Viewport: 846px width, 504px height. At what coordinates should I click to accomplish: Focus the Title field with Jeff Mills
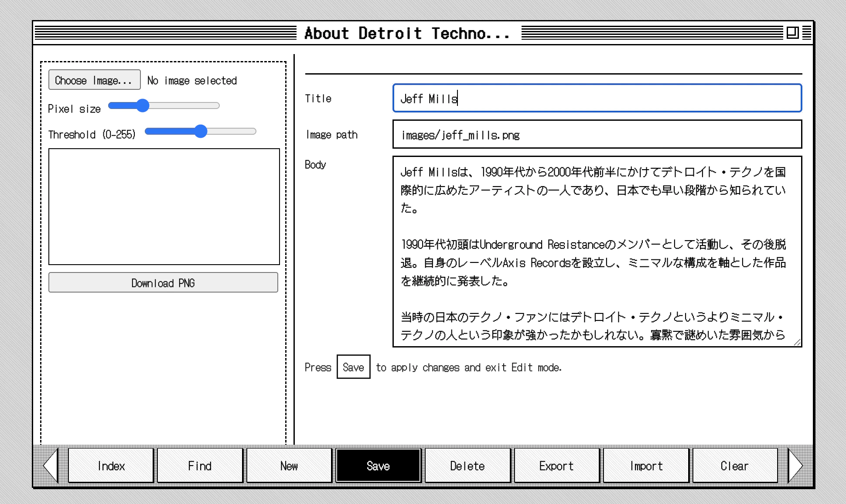tap(597, 98)
